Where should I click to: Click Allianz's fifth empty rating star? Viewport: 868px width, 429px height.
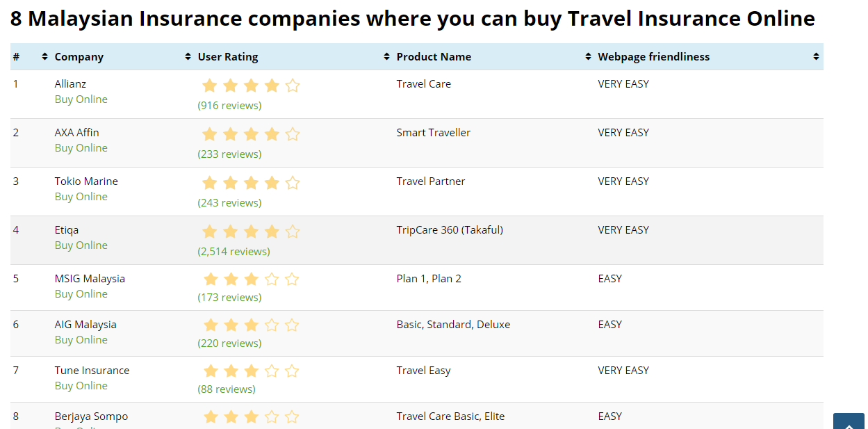click(x=293, y=86)
